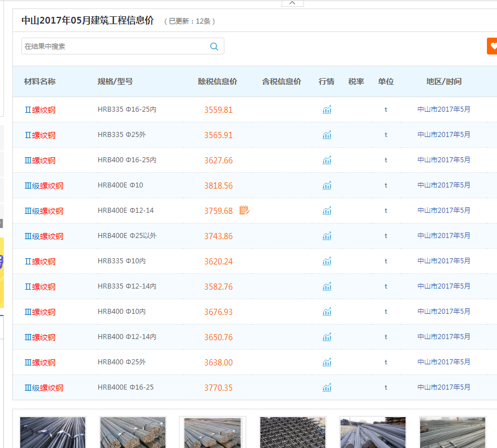Open Ⅲ螺纹钢 link for HRB400 Φ16-25内

(40, 161)
